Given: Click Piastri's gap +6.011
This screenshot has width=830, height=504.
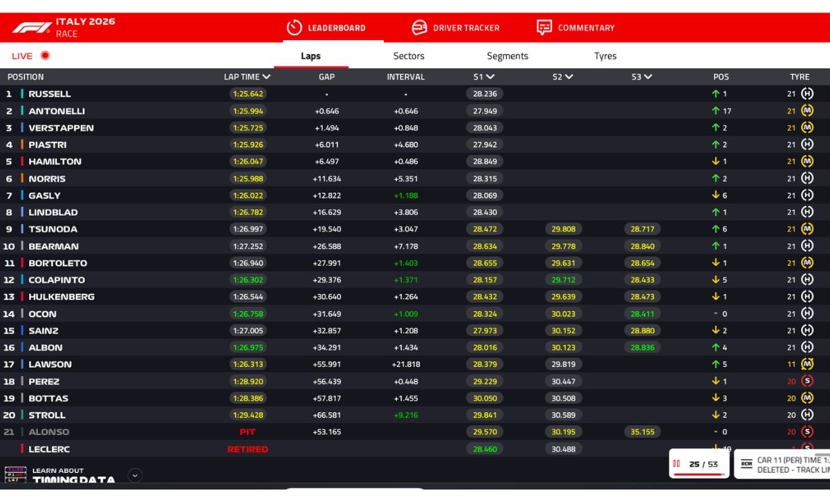Looking at the screenshot, I should pyautogui.click(x=327, y=144).
